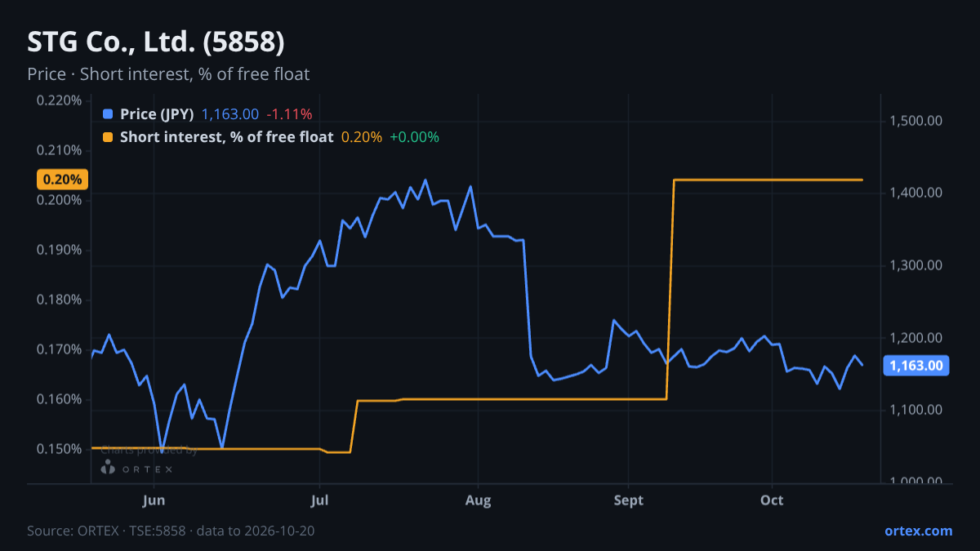
Task: Click the 1,300.00 right axis label
Action: [x=915, y=265]
